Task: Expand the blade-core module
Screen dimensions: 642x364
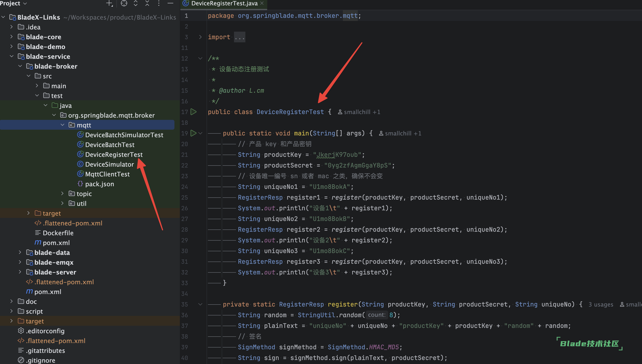Action: [12, 37]
